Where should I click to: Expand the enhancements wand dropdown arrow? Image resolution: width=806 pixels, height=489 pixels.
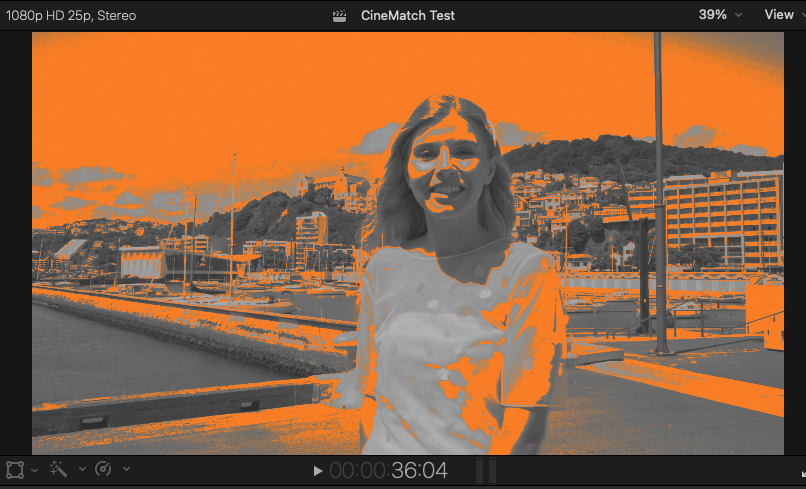(81, 470)
